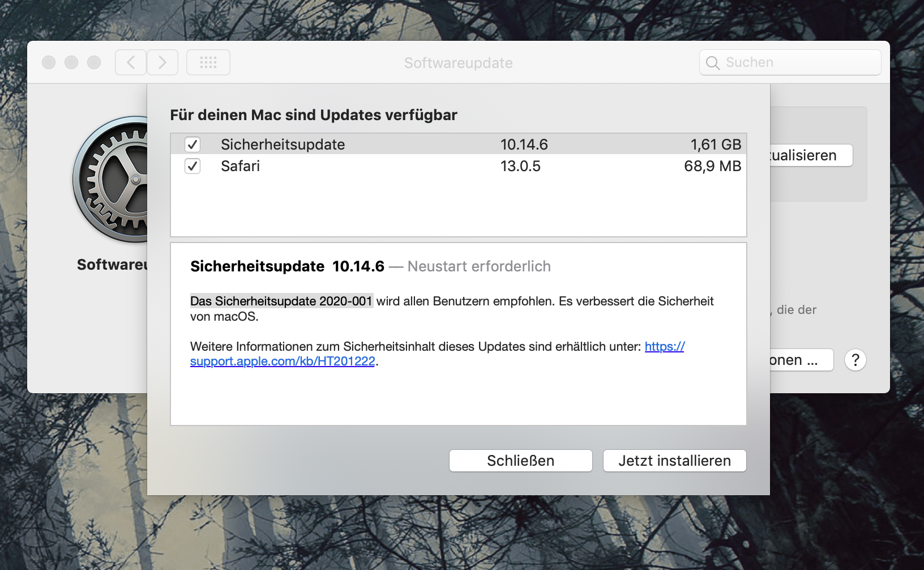Click the Software Update gear icon
The height and width of the screenshot is (570, 924).
point(110,180)
